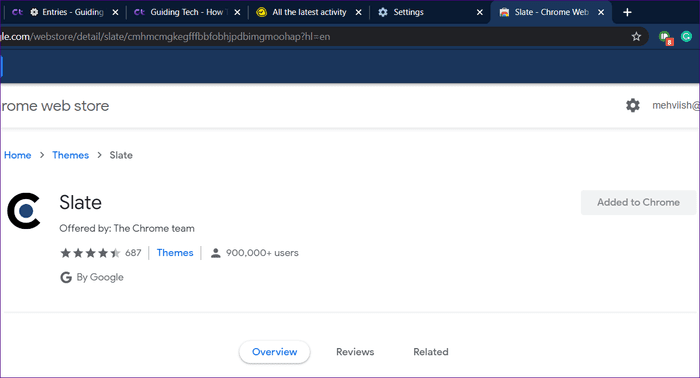The height and width of the screenshot is (378, 700).
Task: Click the Google G logo
Action: pos(66,278)
